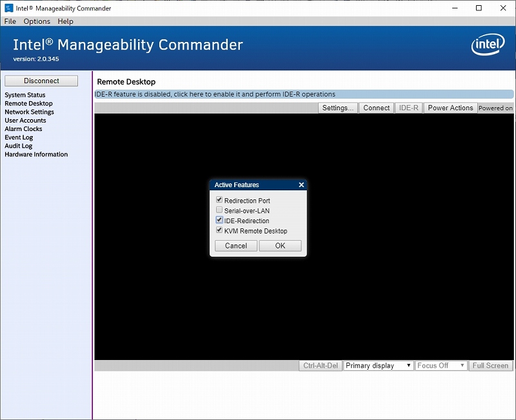The image size is (516, 420).
Task: Close the Active Features dialog
Action: coord(301,185)
